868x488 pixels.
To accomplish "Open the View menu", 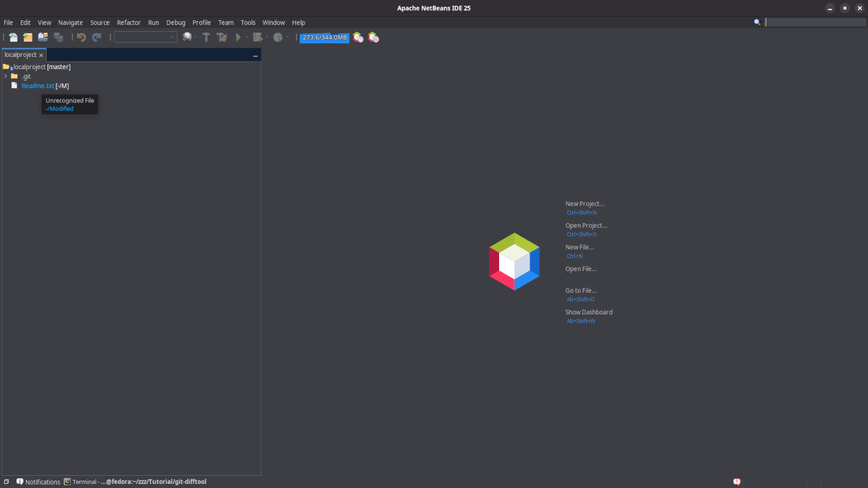I will tap(44, 22).
